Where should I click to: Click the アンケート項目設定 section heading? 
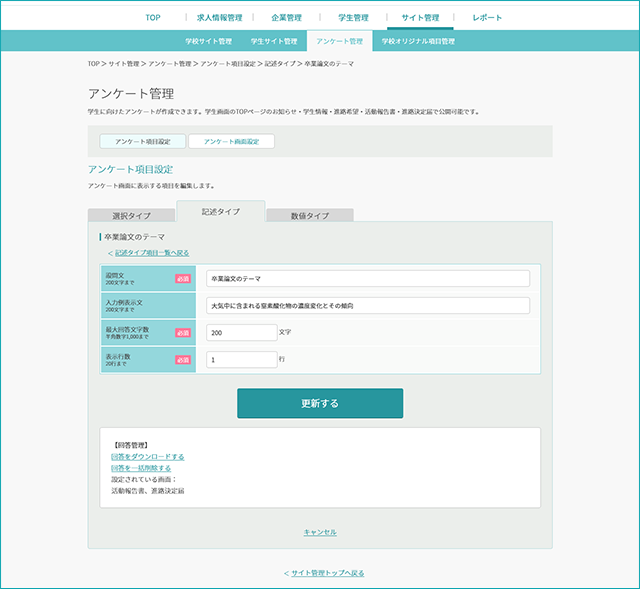pos(131,169)
